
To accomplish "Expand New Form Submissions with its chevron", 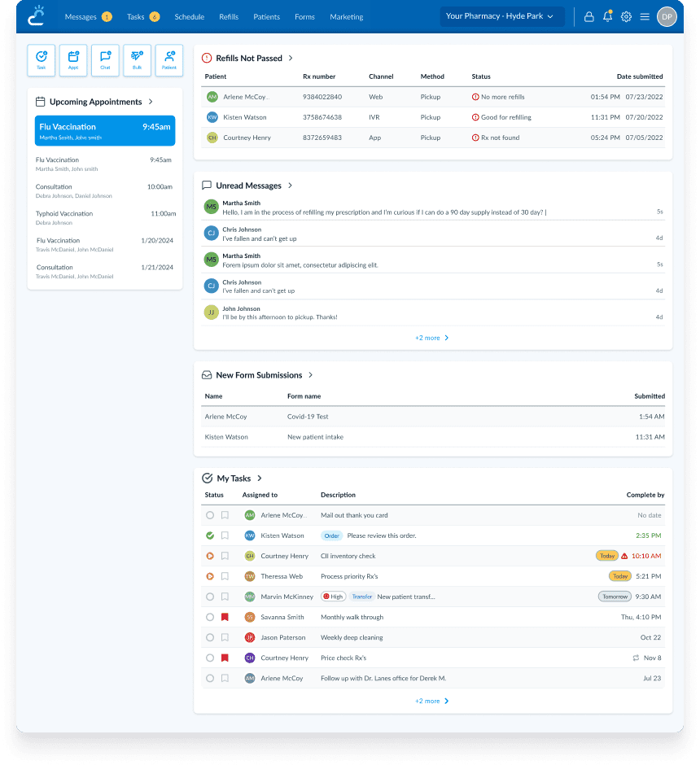I will [x=311, y=374].
